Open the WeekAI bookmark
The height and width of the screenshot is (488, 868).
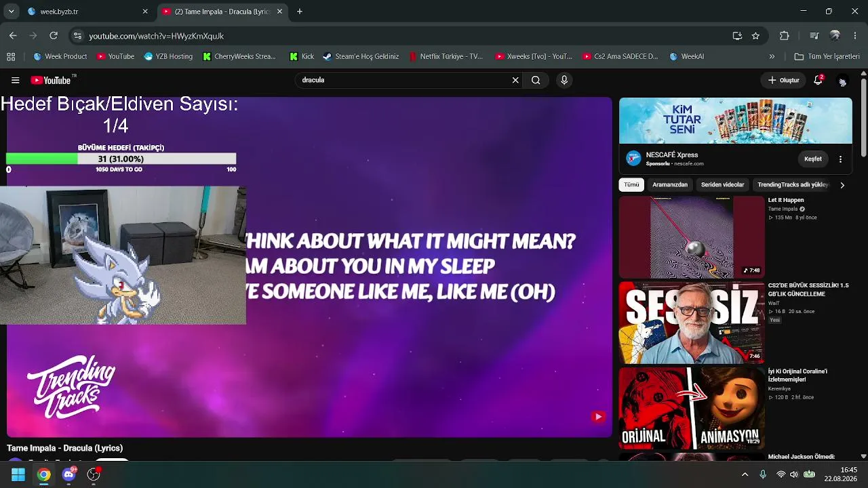tap(686, 56)
